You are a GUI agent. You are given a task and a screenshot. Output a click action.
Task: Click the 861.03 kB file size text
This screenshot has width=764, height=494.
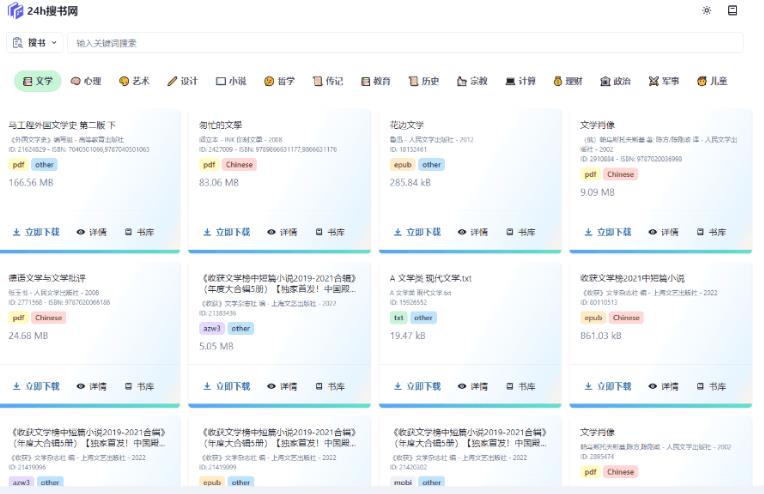click(x=601, y=336)
